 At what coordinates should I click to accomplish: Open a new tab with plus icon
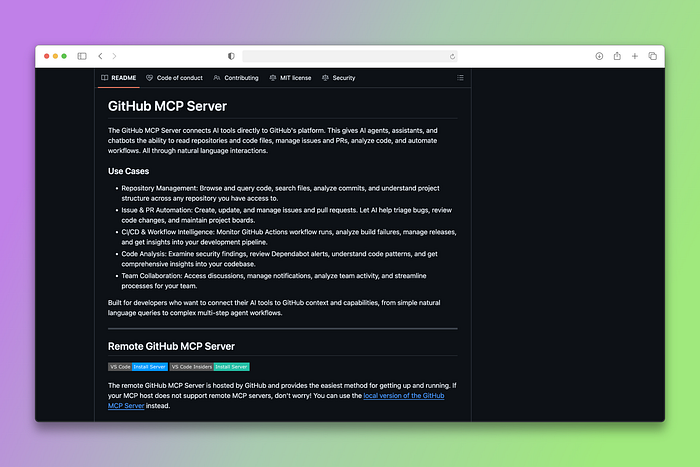(x=634, y=56)
